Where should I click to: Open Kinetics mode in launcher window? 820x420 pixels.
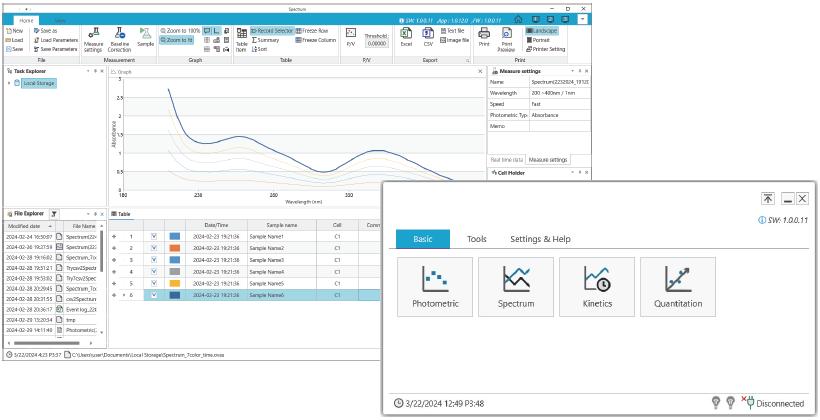click(597, 287)
